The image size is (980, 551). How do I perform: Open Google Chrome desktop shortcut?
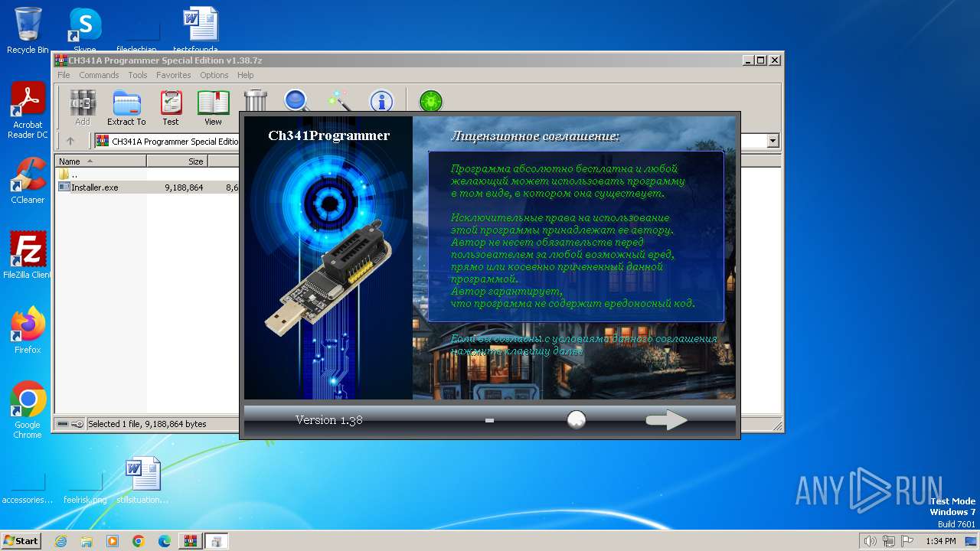click(28, 410)
